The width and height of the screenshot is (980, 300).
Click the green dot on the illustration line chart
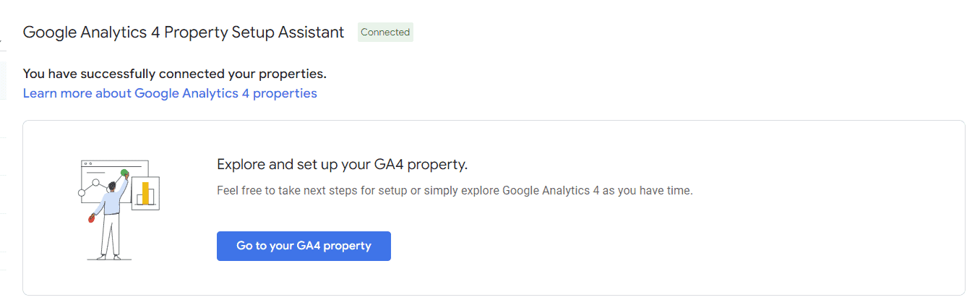[124, 173]
